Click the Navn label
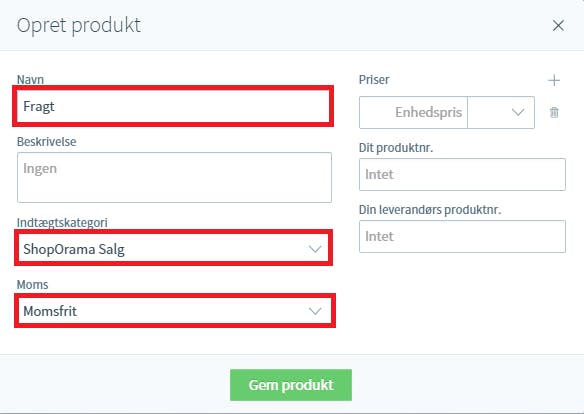This screenshot has width=584, height=414. click(30, 80)
